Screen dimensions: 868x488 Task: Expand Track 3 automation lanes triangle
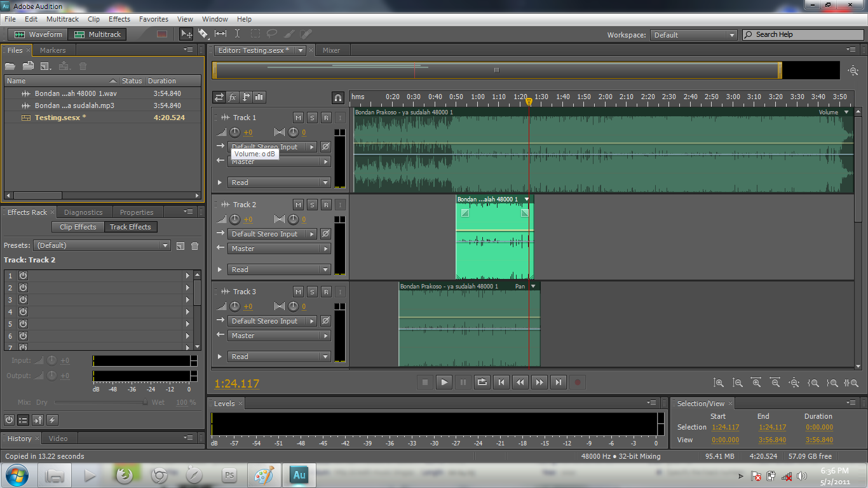(220, 356)
